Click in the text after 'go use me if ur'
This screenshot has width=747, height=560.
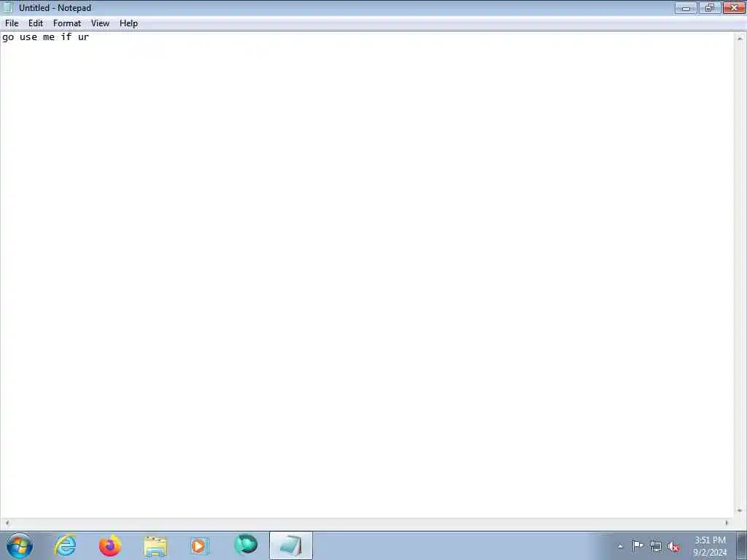pyautogui.click(x=90, y=37)
